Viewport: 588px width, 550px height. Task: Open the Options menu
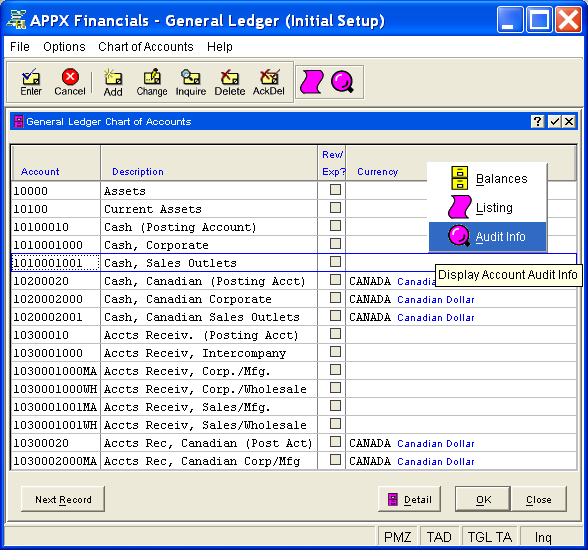coord(64,47)
